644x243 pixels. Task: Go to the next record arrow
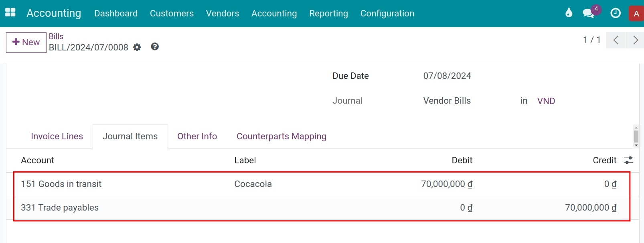coord(635,40)
